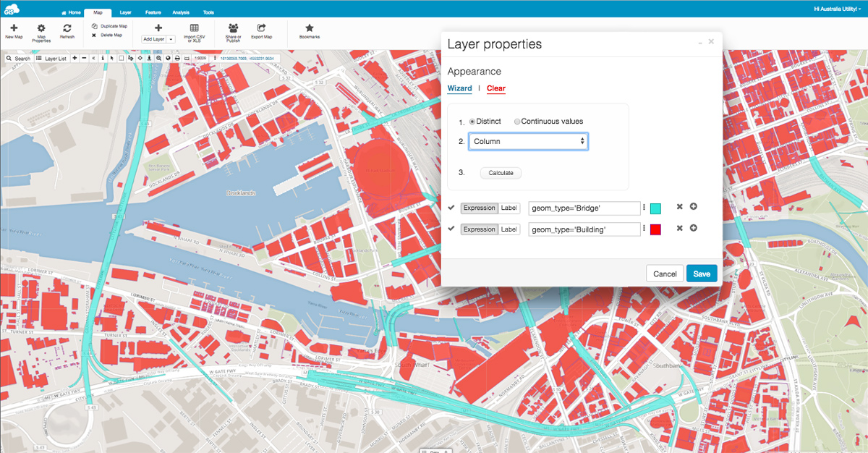Open the Feature tab
Image resolution: width=868 pixels, height=453 pixels.
tap(153, 12)
